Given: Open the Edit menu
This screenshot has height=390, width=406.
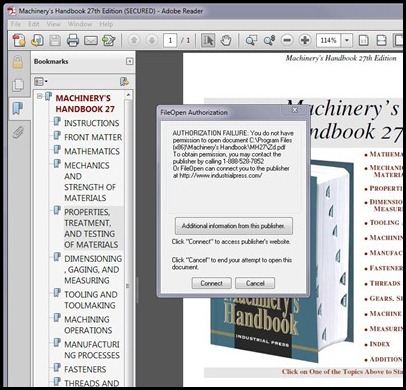Looking at the screenshot, I should tap(34, 24).
